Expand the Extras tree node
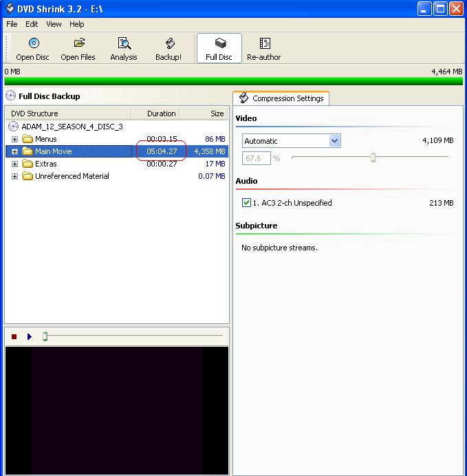Viewport: 467px width, 476px height. click(x=14, y=164)
